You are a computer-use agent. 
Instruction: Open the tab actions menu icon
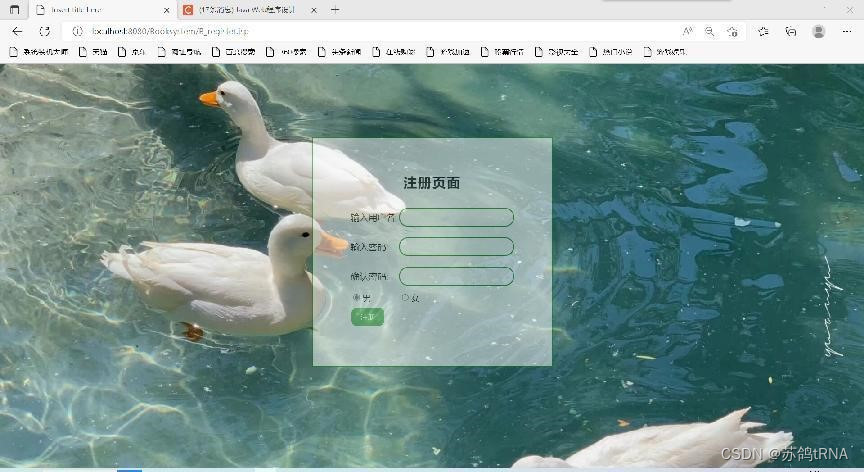point(14,10)
